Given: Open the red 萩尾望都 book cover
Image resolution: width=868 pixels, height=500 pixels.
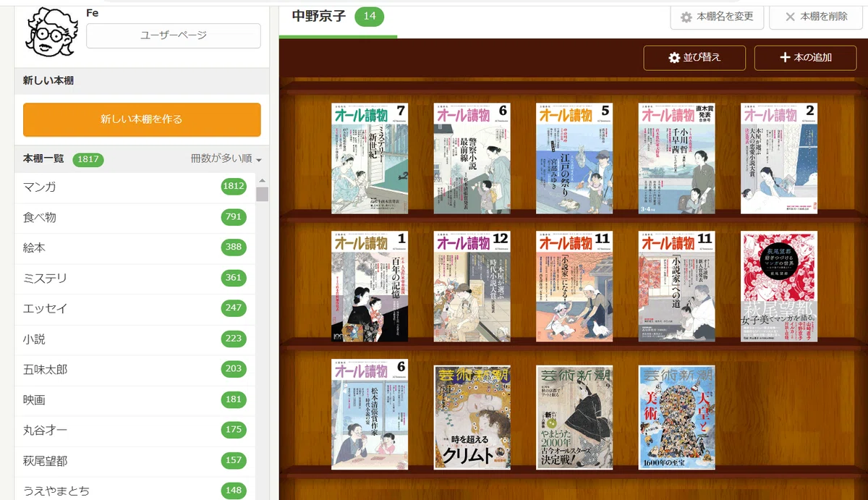Looking at the screenshot, I should [x=779, y=287].
